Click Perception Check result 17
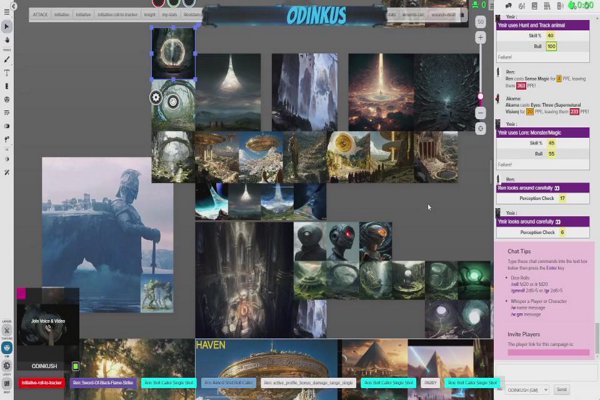This screenshot has width=600, height=400. [562, 198]
